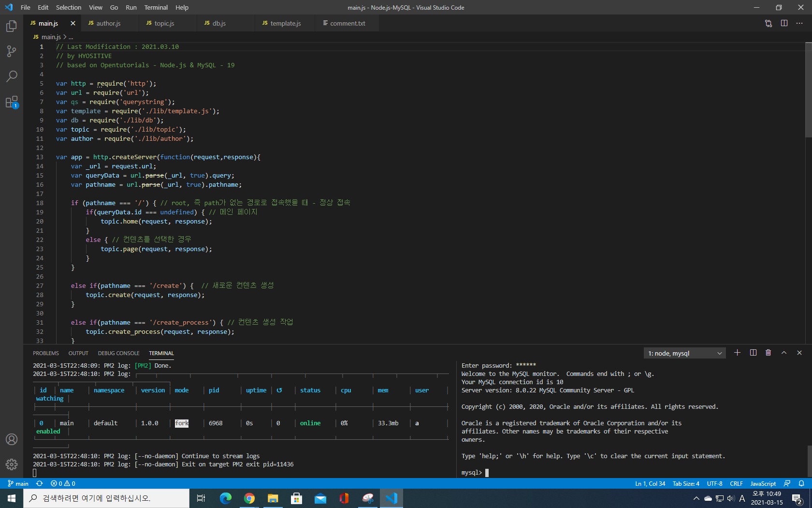The image size is (812, 508).
Task: Open the Run menu
Action: click(131, 7)
